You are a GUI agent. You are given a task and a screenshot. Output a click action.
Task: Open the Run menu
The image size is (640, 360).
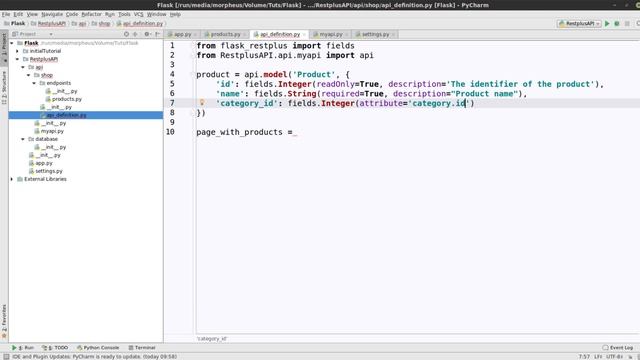110,14
